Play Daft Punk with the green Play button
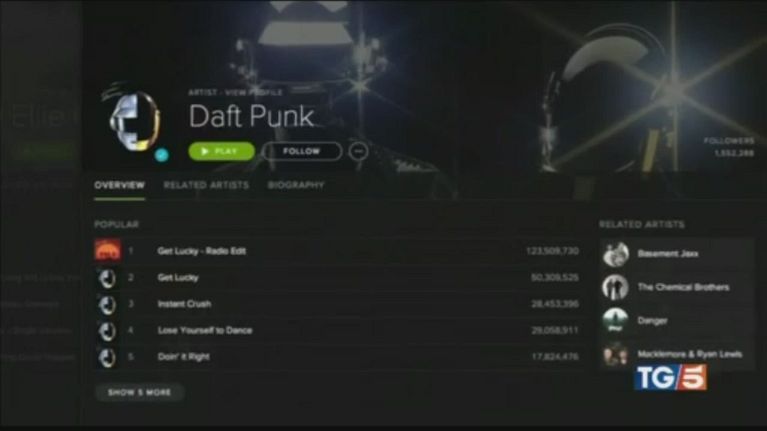This screenshot has height=431, width=767. click(x=222, y=151)
